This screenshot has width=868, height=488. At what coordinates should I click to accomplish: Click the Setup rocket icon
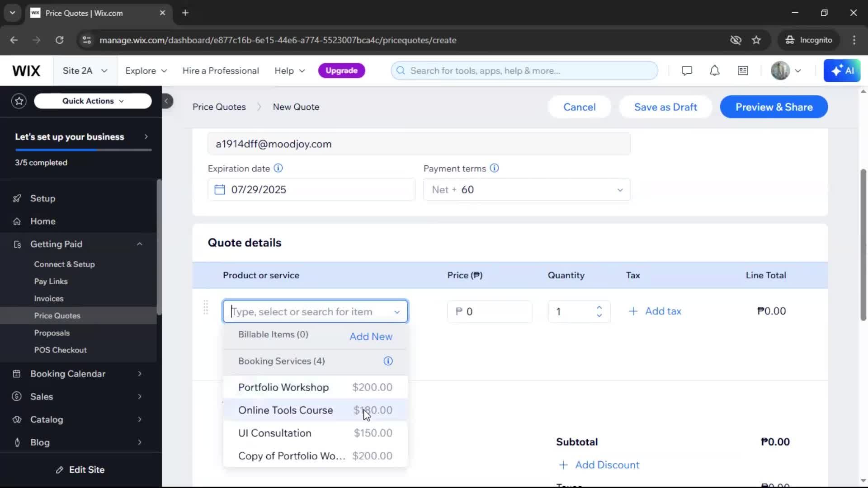(17, 198)
